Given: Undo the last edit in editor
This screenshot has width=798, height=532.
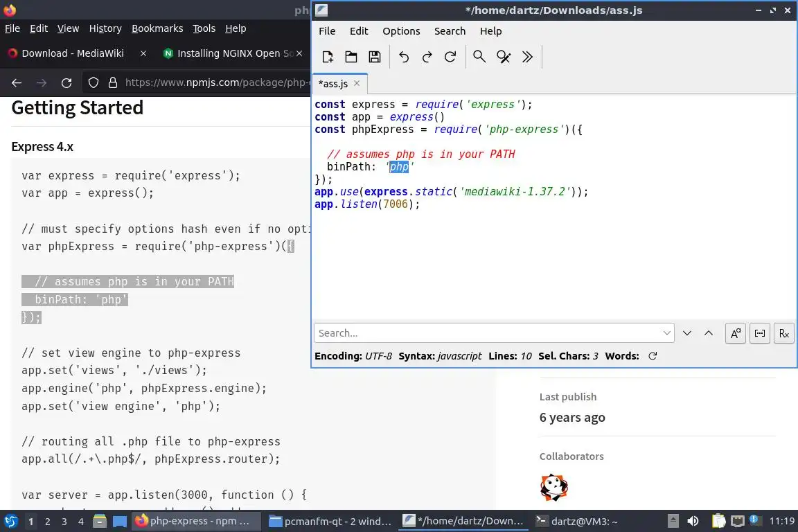Looking at the screenshot, I should click(x=404, y=57).
